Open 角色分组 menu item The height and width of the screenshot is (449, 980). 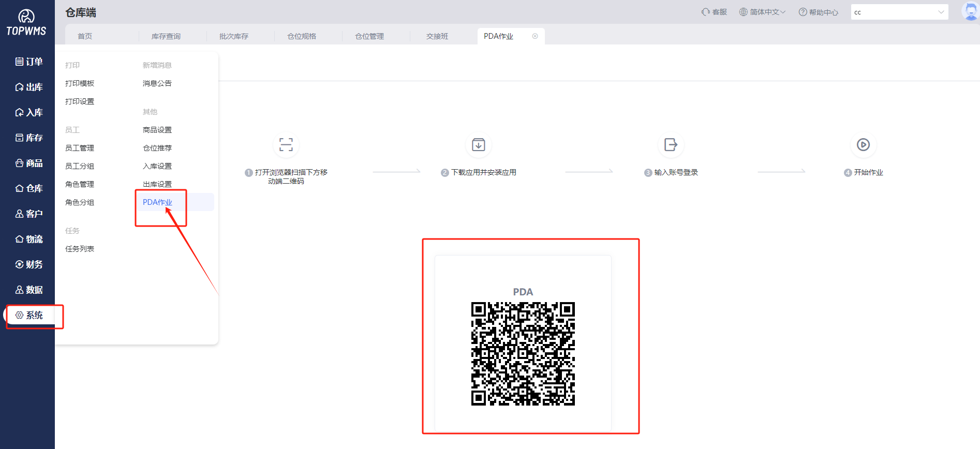point(80,202)
